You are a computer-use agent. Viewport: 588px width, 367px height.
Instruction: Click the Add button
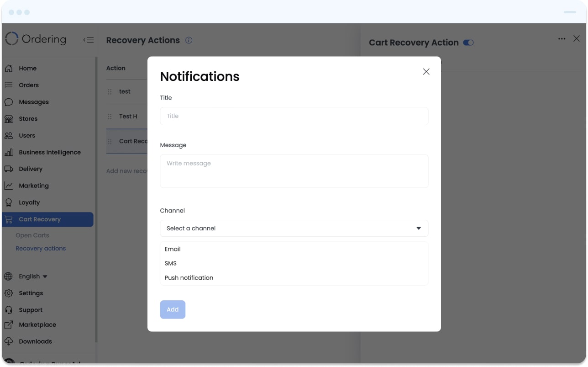173,309
